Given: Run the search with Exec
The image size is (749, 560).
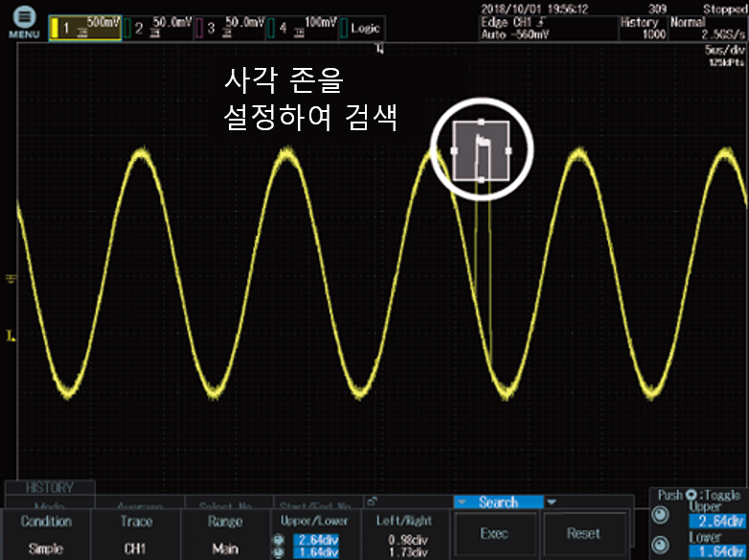Looking at the screenshot, I should 494,533.
